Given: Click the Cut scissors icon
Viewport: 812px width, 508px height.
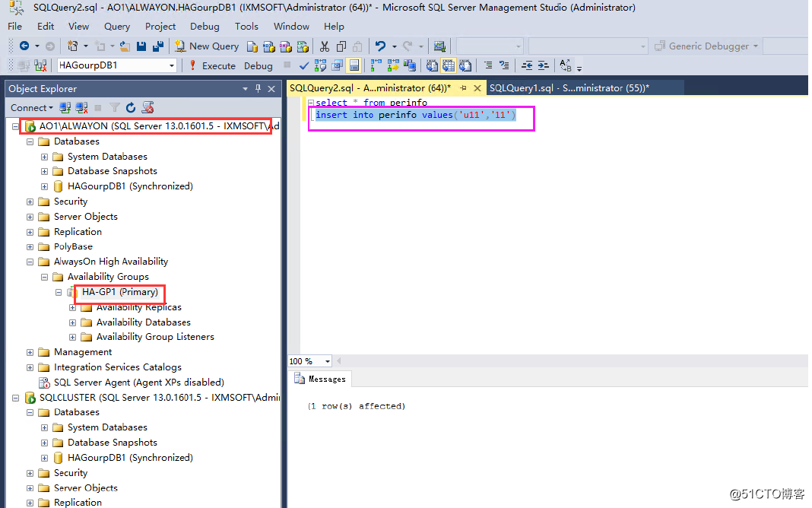Looking at the screenshot, I should pyautogui.click(x=324, y=46).
